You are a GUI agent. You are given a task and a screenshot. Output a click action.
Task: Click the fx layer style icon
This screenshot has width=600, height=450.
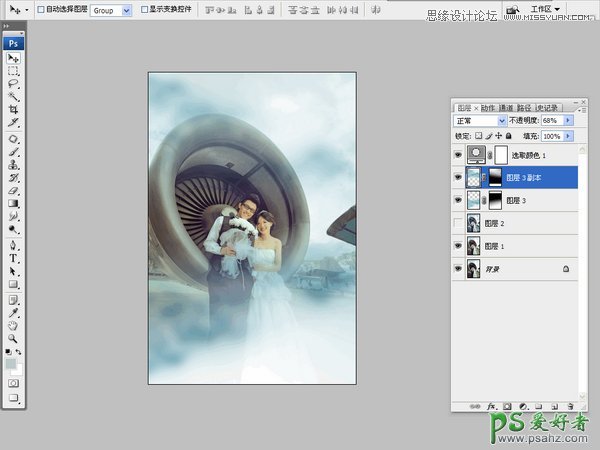coord(492,407)
